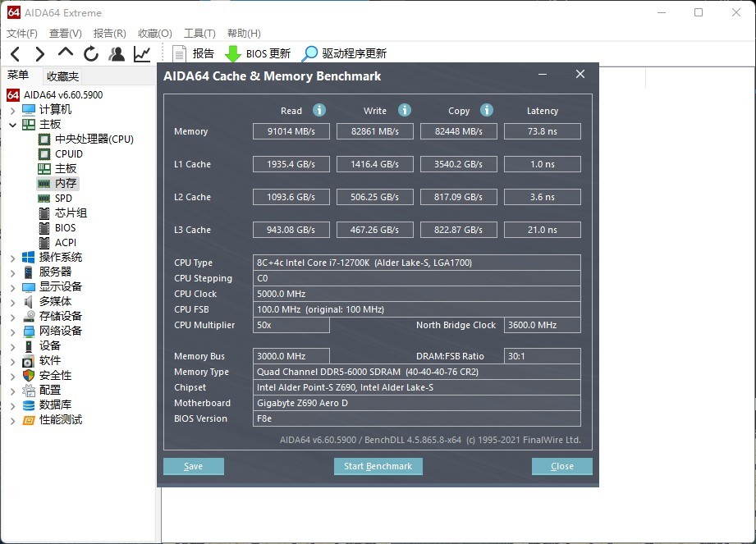Launch 驱动程序更新 via the magnifier icon
The image size is (756, 544).
point(309,53)
